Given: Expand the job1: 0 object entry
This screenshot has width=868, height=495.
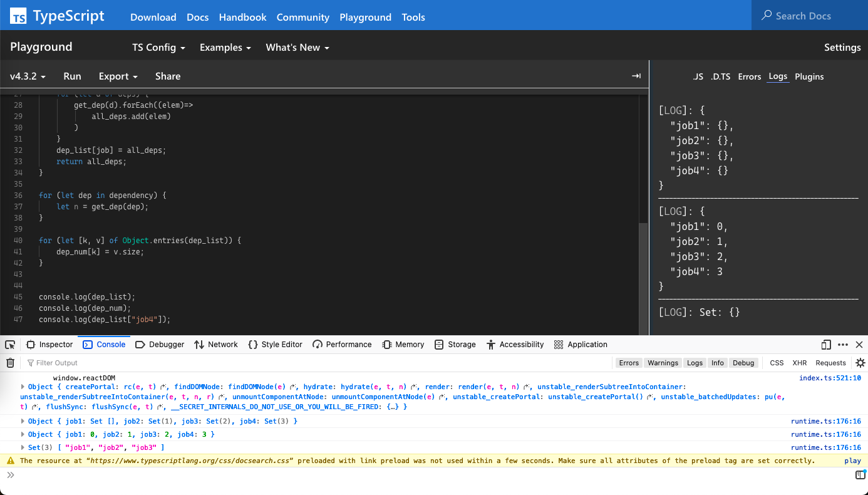Looking at the screenshot, I should (23, 434).
